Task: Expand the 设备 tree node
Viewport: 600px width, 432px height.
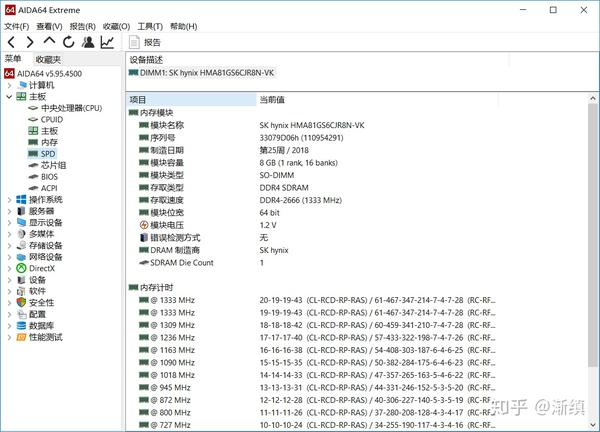Action: [9, 280]
